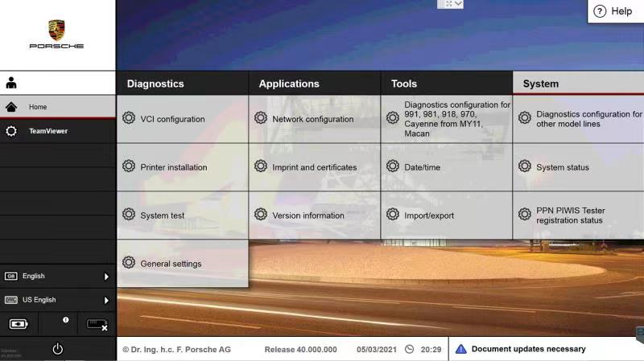
Task: Click the Porsche crest logo
Action: pyautogui.click(x=56, y=30)
